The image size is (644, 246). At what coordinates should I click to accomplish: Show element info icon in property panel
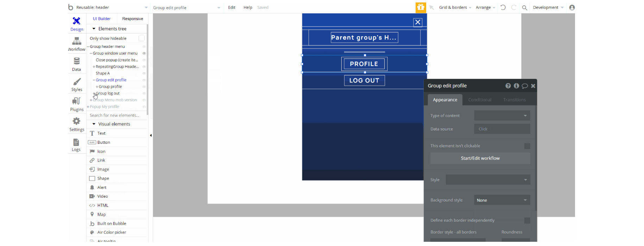[x=516, y=86]
